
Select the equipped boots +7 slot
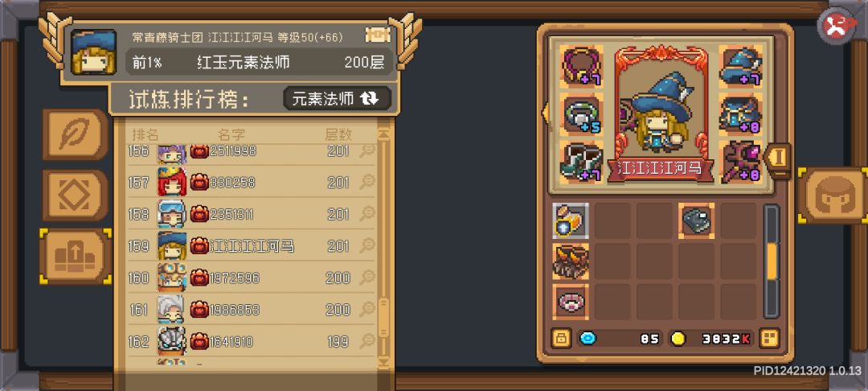582,162
